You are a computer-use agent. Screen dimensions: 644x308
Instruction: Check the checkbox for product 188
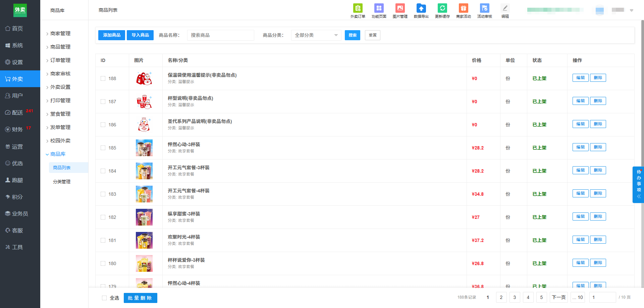click(x=103, y=78)
